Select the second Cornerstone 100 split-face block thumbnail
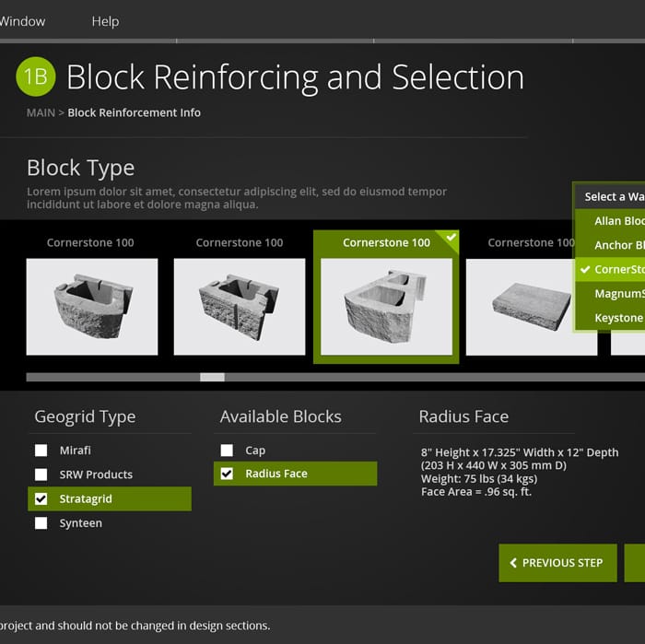 tap(240, 307)
